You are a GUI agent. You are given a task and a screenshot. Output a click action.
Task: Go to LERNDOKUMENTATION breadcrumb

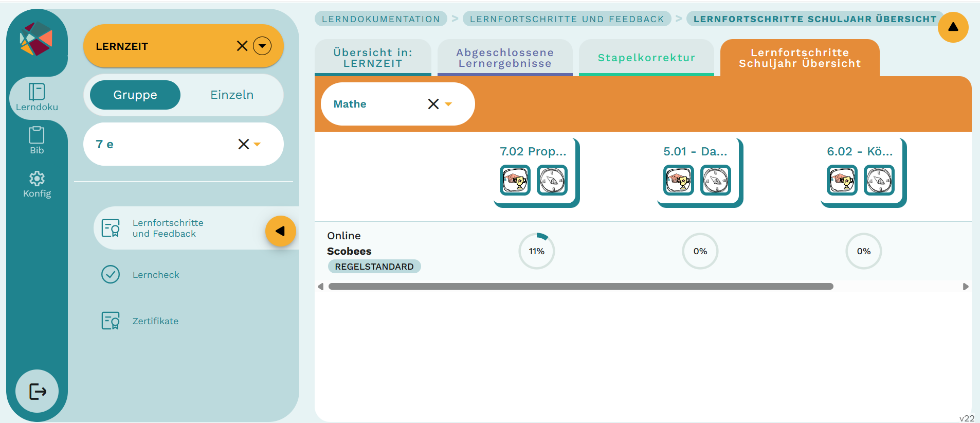click(x=381, y=19)
